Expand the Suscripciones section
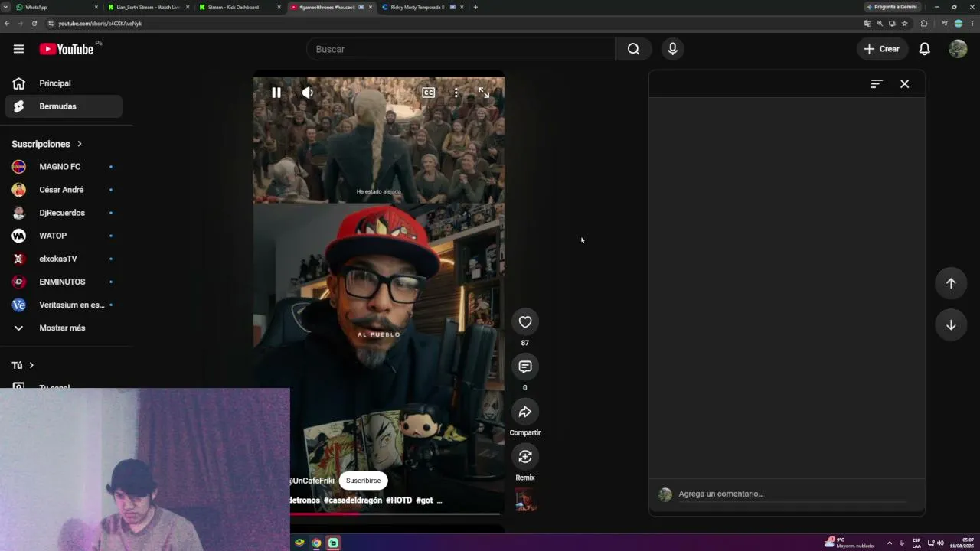The width and height of the screenshot is (980, 551). [x=47, y=144]
